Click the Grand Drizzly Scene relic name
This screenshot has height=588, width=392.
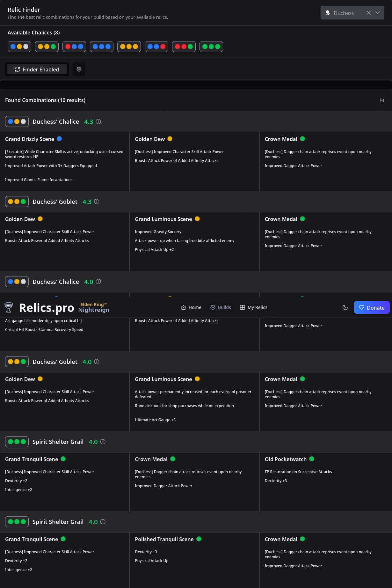30,139
